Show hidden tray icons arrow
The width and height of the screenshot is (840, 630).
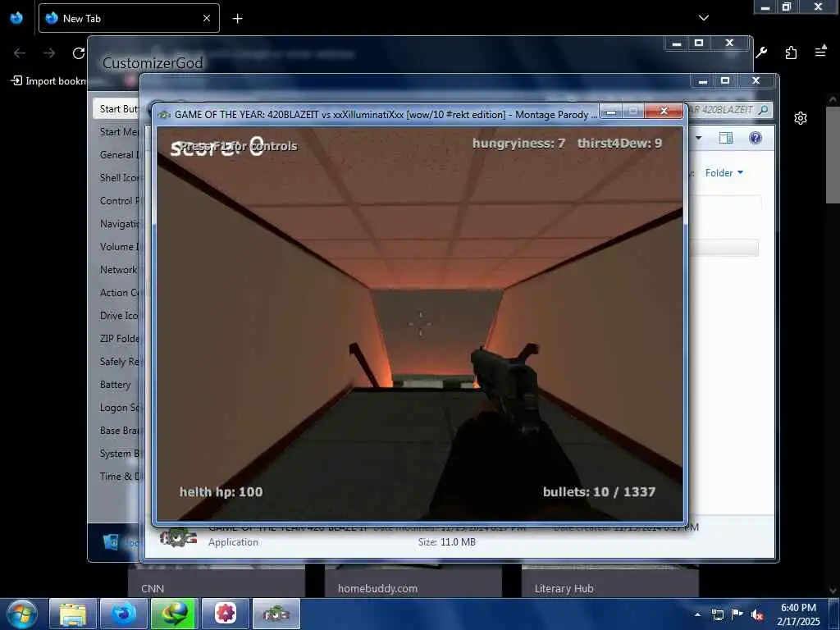point(697,614)
